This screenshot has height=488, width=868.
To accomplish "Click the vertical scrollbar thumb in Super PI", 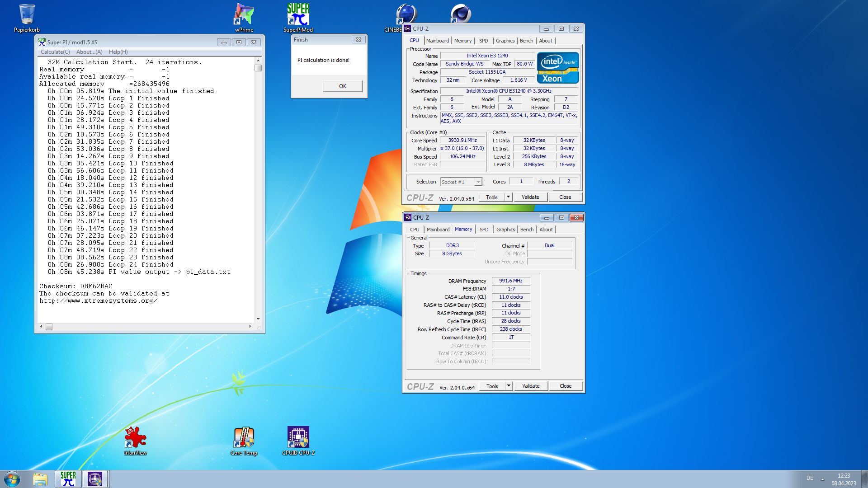I will (258, 68).
